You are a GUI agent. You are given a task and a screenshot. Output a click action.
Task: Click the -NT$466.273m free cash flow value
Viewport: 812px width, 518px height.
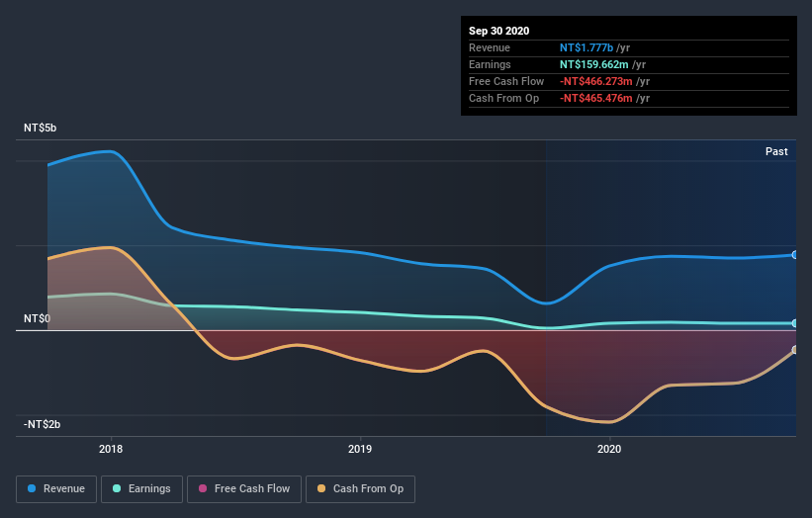(x=596, y=81)
